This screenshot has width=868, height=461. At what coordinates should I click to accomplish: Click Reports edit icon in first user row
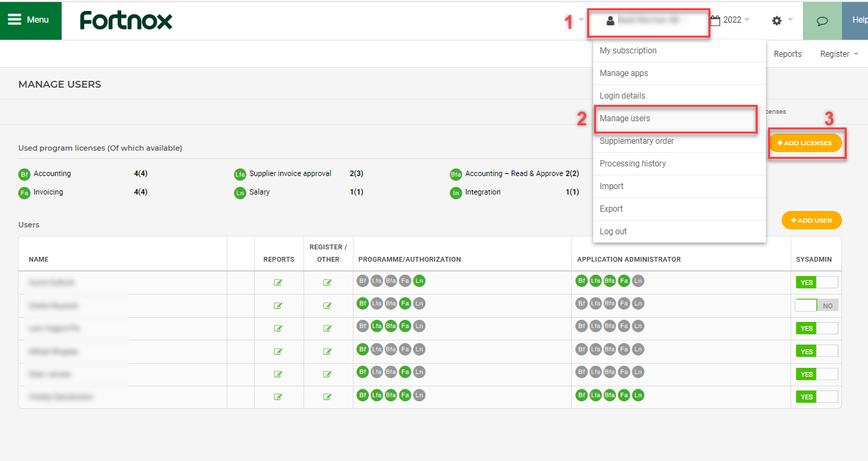click(278, 282)
